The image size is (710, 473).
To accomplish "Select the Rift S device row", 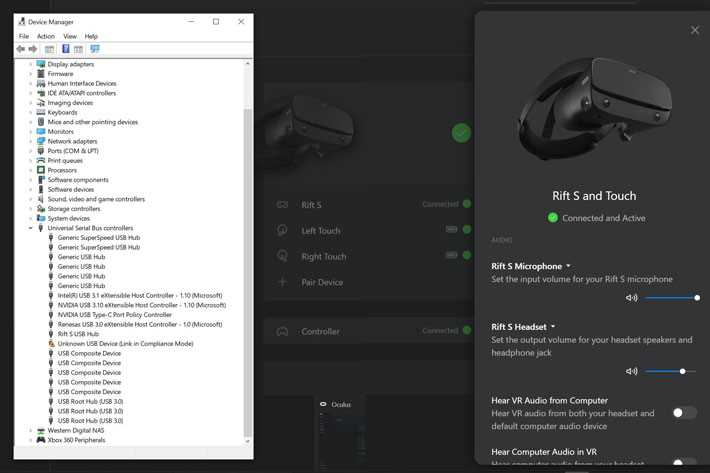I will pos(369,205).
